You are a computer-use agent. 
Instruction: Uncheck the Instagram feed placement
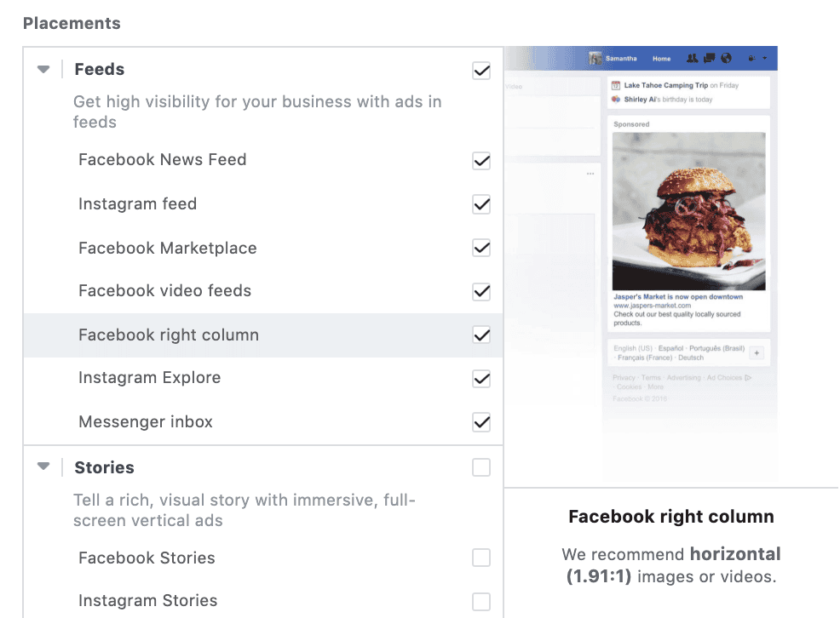(x=481, y=204)
